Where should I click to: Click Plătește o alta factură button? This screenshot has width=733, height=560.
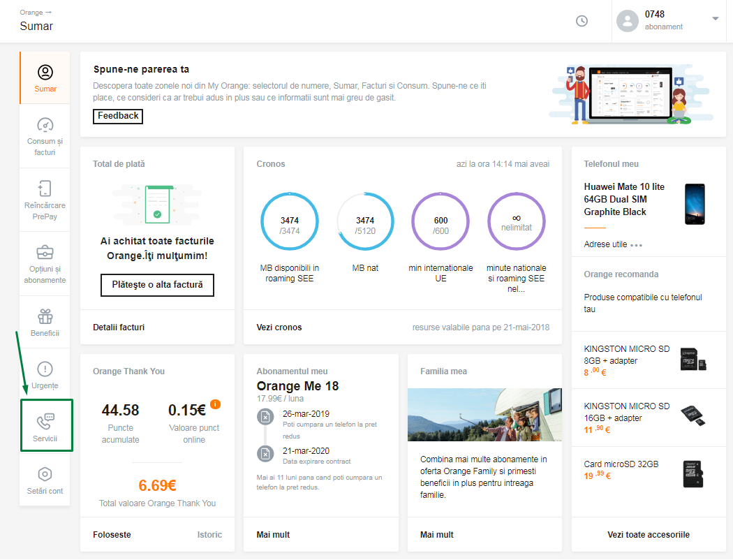[x=157, y=285]
